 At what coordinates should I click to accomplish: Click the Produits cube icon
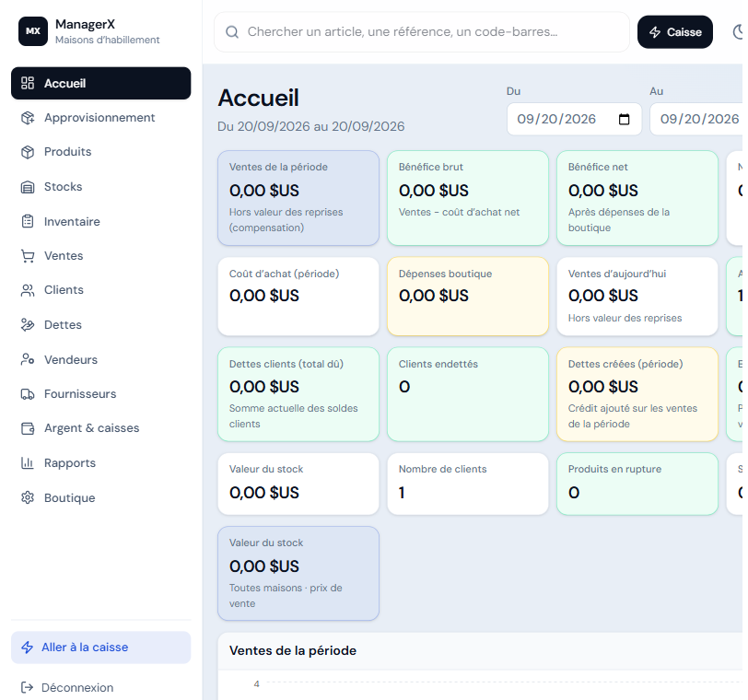pos(28,152)
